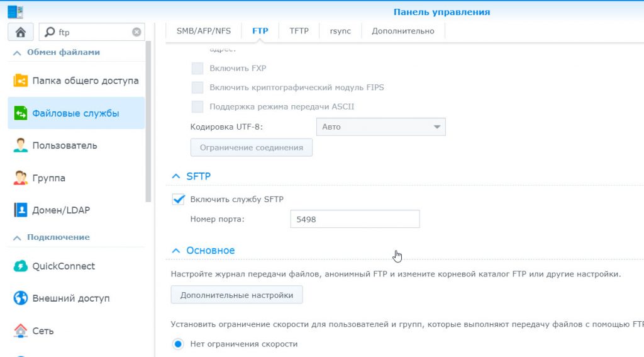Collapse the Подключение category
Image resolution: width=644 pixels, height=357 pixels.
17,238
